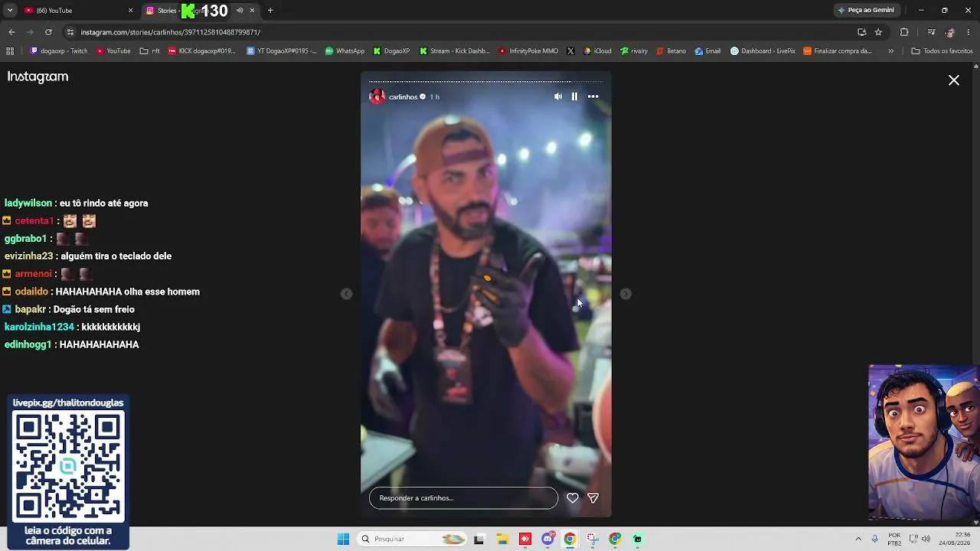Viewport: 980px width, 551px height.
Task: Click the Instagram logo
Action: tap(38, 77)
